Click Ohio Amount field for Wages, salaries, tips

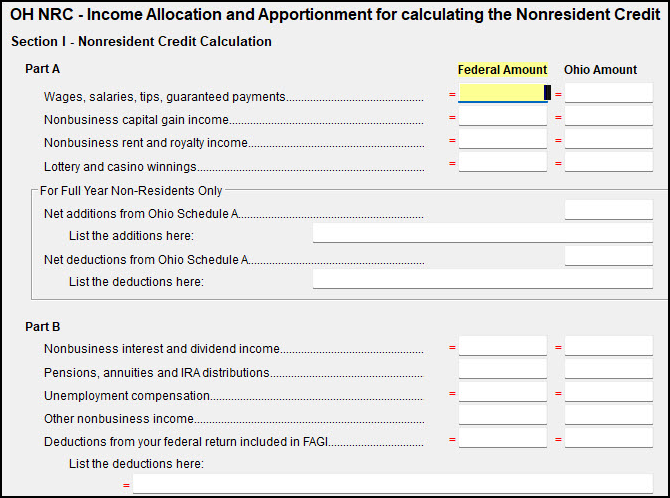click(608, 94)
